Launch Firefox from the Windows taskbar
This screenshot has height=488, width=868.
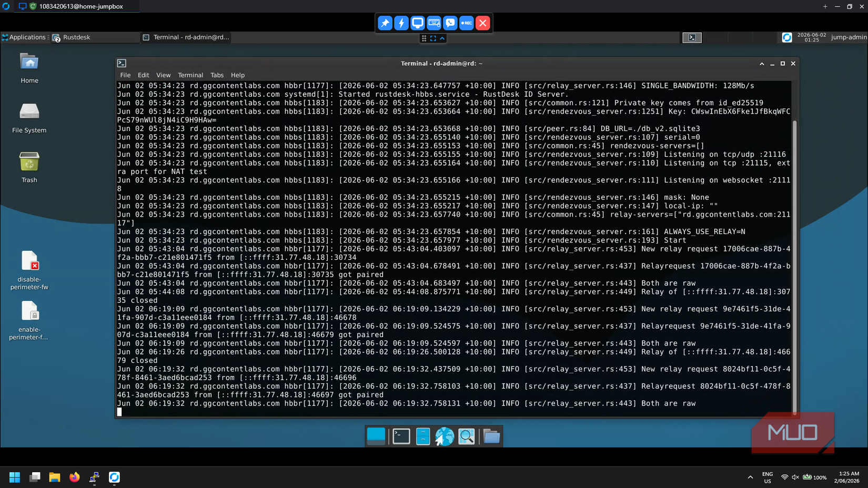(75, 477)
